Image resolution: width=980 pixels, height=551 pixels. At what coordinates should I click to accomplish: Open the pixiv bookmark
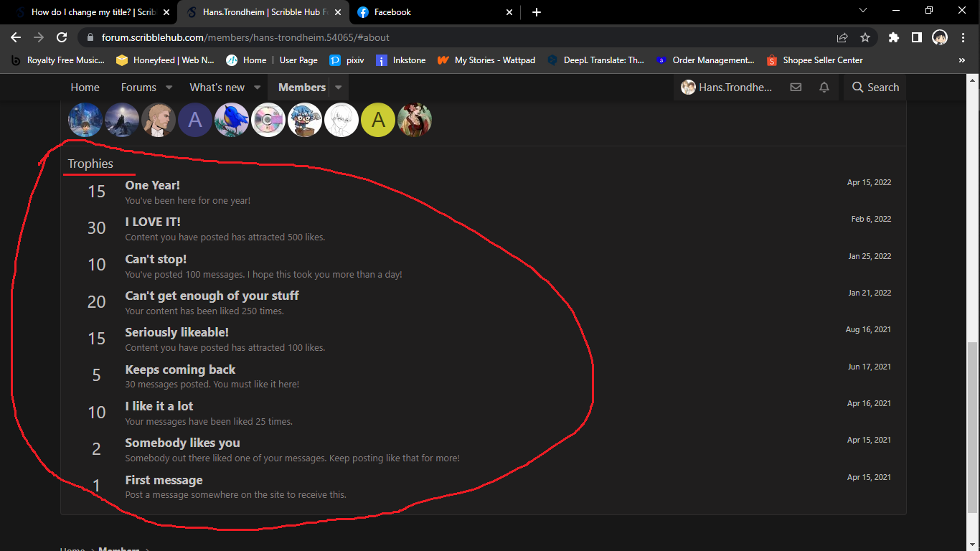click(347, 60)
